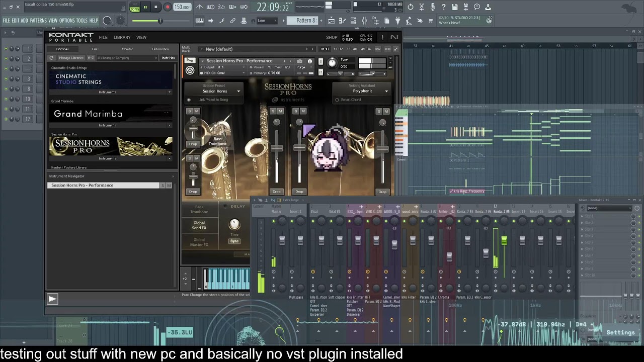Enable Link Preset to Song radio button
Viewport: 644px width, 362px height.
click(189, 100)
